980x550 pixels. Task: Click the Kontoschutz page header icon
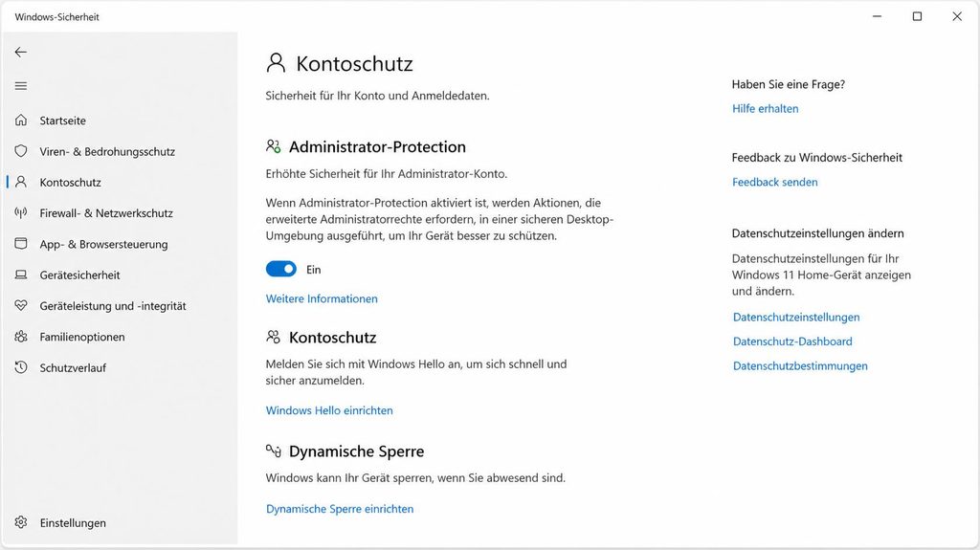tap(276, 63)
